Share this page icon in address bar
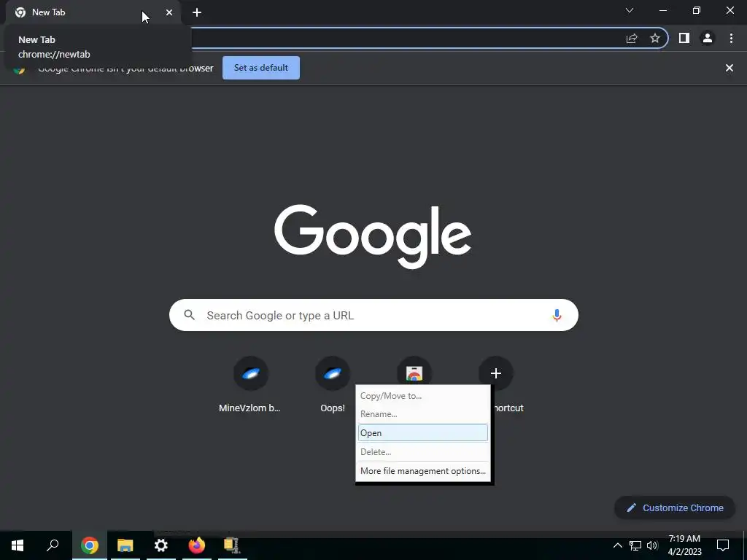The height and width of the screenshot is (560, 747). pyautogui.click(x=632, y=38)
